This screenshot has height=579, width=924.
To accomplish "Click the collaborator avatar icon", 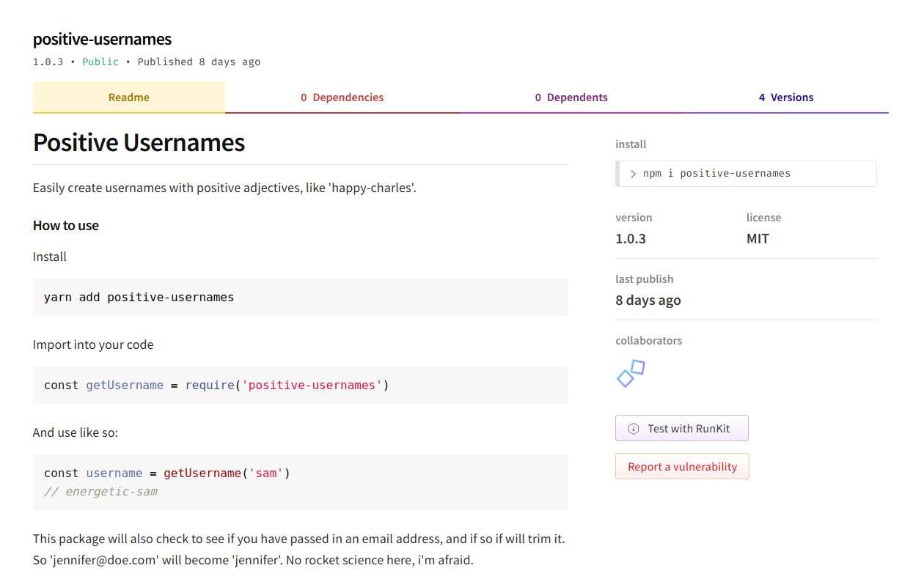I will pos(630,374).
